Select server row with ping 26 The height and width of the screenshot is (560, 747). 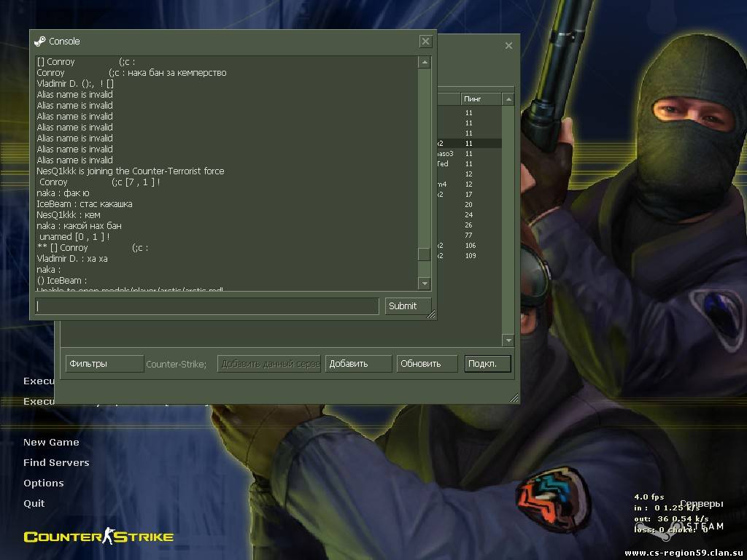click(469, 225)
